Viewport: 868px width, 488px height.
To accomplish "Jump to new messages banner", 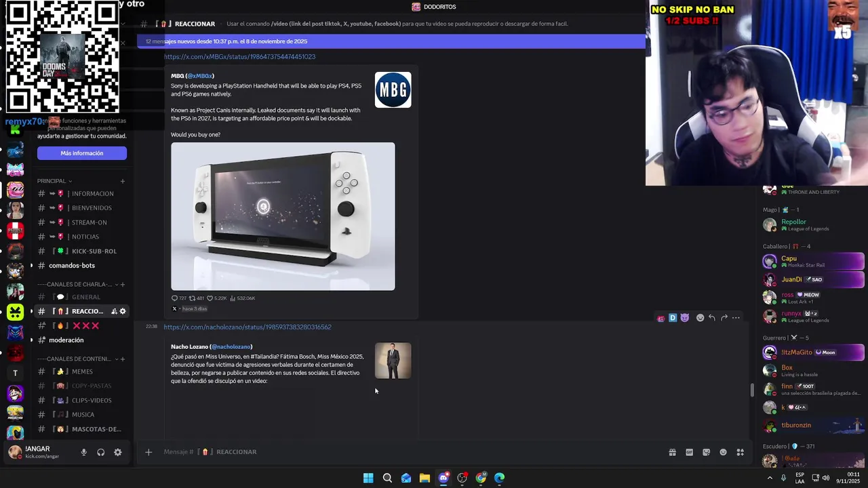I will (391, 41).
